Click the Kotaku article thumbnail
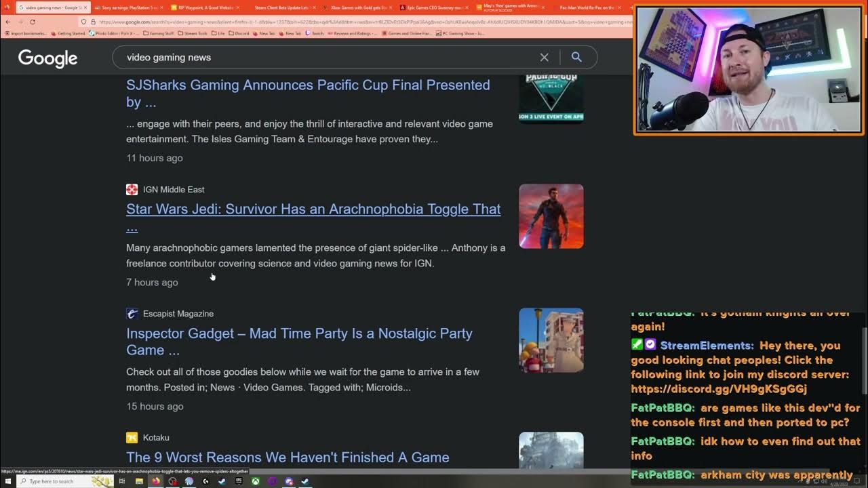The image size is (868, 488). [551, 450]
